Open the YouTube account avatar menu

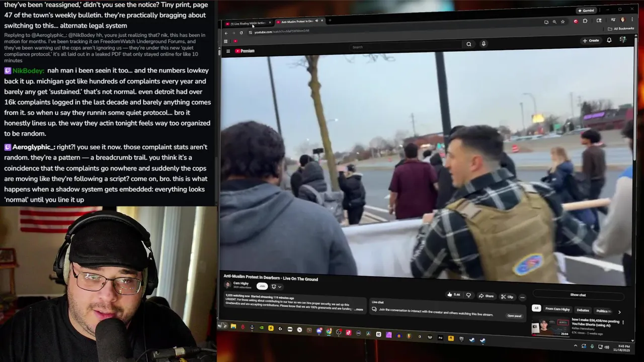623,40
